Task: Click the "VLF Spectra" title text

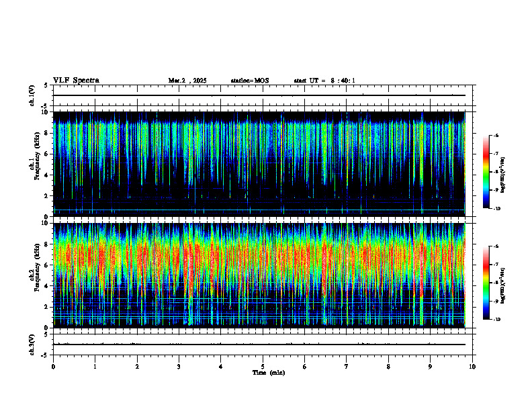Action: [x=76, y=80]
